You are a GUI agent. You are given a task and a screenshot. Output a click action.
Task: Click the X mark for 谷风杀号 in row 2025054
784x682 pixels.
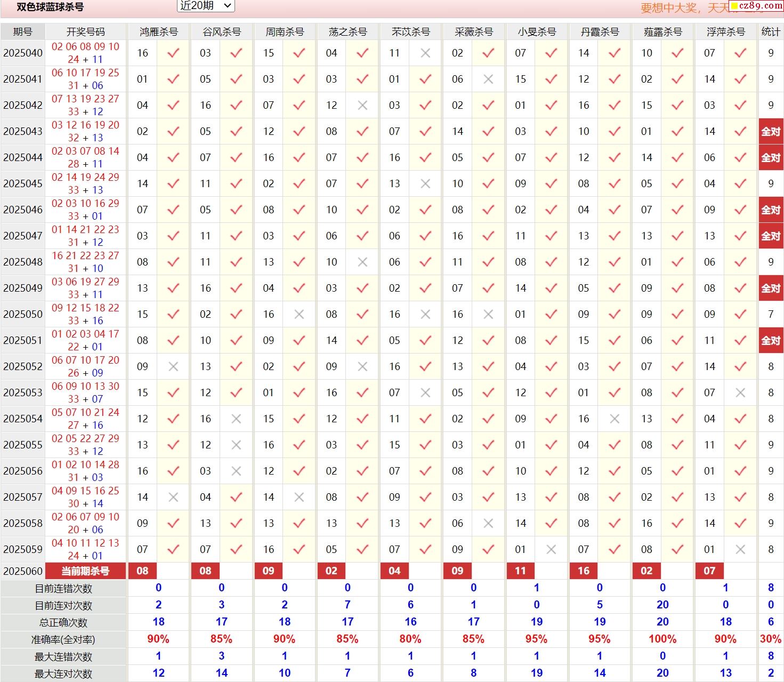[237, 419]
